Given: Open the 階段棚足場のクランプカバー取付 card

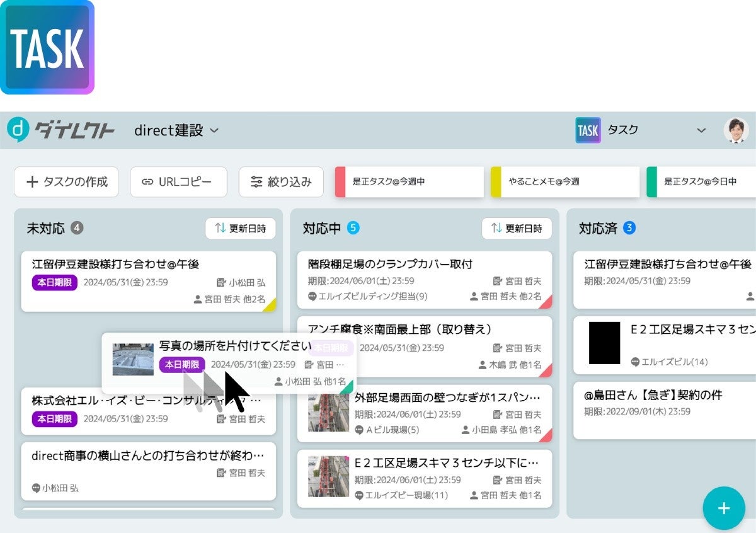Looking at the screenshot, I should (x=425, y=280).
